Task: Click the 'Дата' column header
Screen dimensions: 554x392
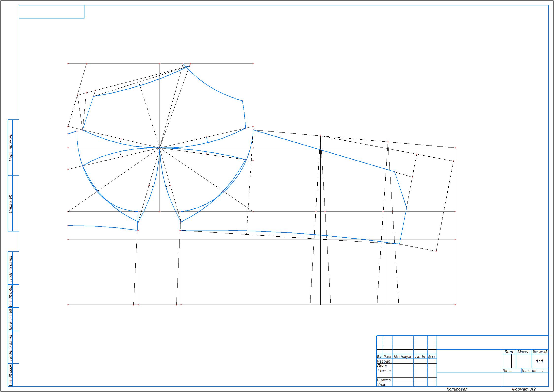Action: click(432, 357)
